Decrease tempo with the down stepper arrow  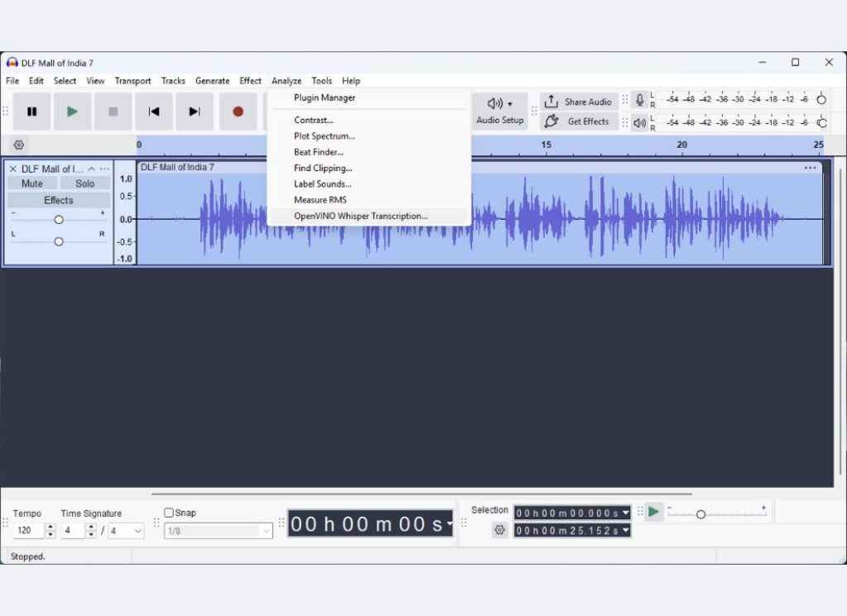click(50, 534)
